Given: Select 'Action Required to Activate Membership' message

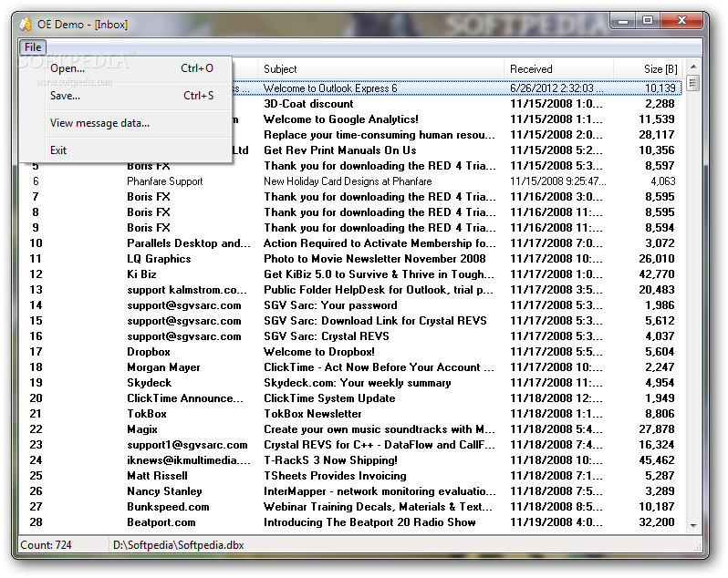Looking at the screenshot, I should click(x=380, y=243).
